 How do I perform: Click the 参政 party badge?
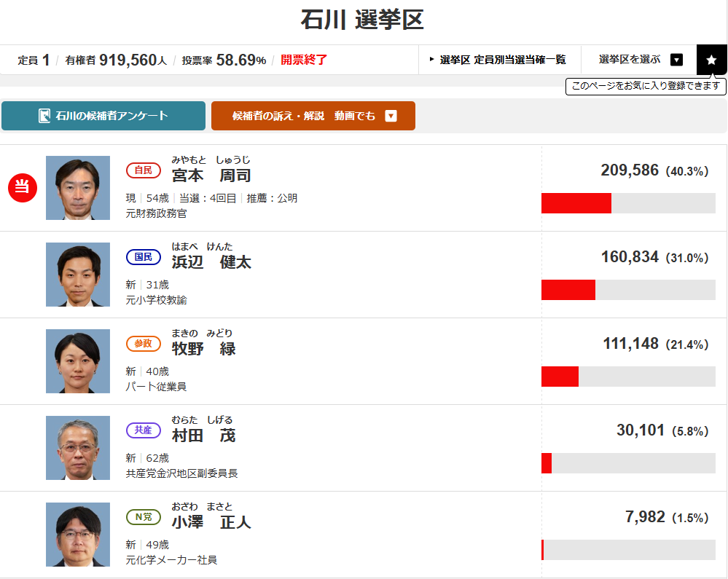point(144,344)
